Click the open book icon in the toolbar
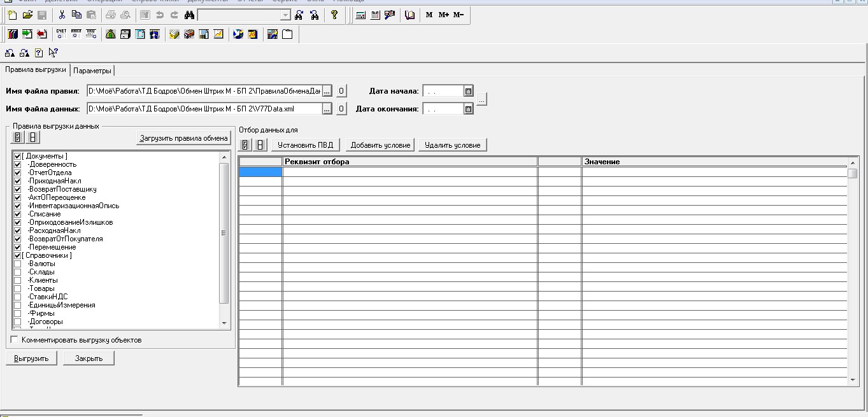The image size is (868, 417). (x=409, y=15)
